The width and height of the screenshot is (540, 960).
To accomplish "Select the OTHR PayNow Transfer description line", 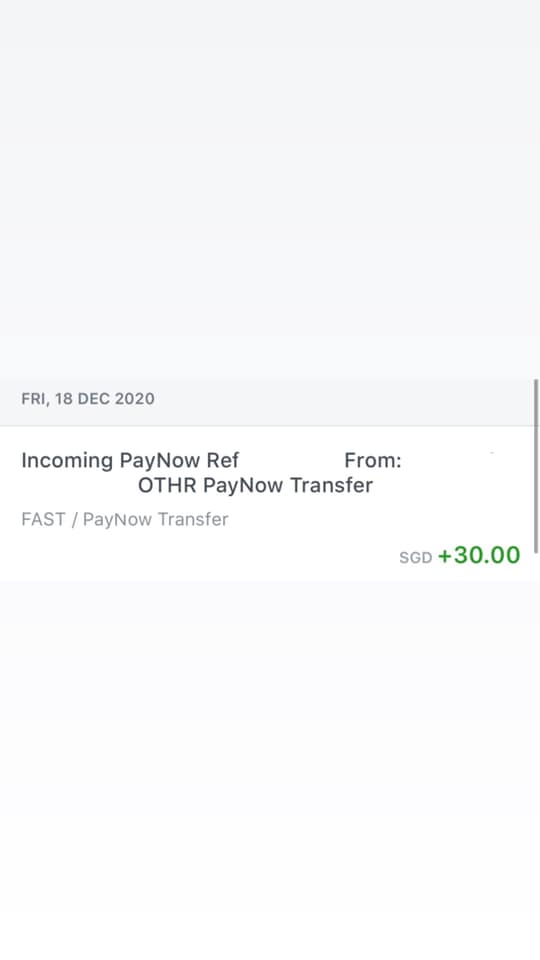I will (x=255, y=485).
